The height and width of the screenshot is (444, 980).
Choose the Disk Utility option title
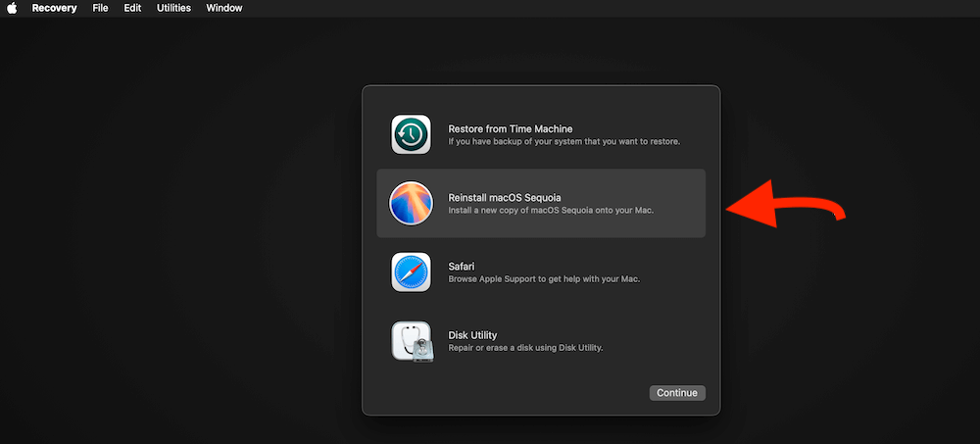click(x=472, y=335)
